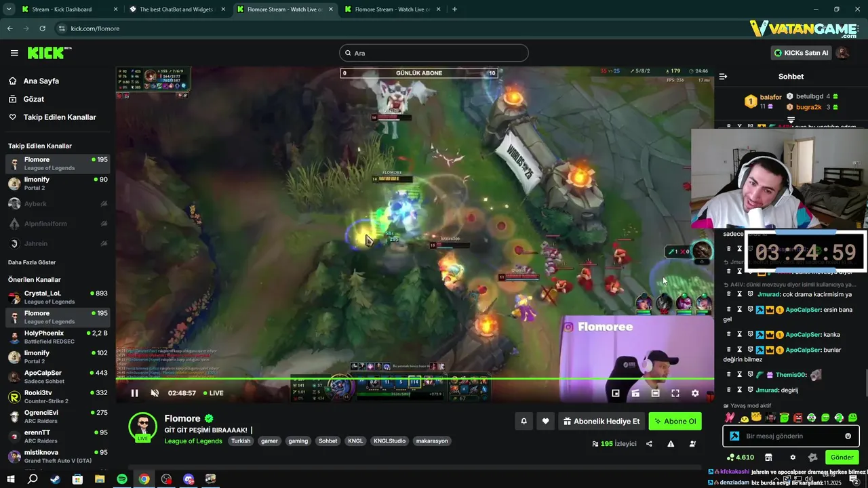Image resolution: width=868 pixels, height=488 pixels.
Task: Jump to live via the LIVE indicator
Action: click(x=213, y=393)
